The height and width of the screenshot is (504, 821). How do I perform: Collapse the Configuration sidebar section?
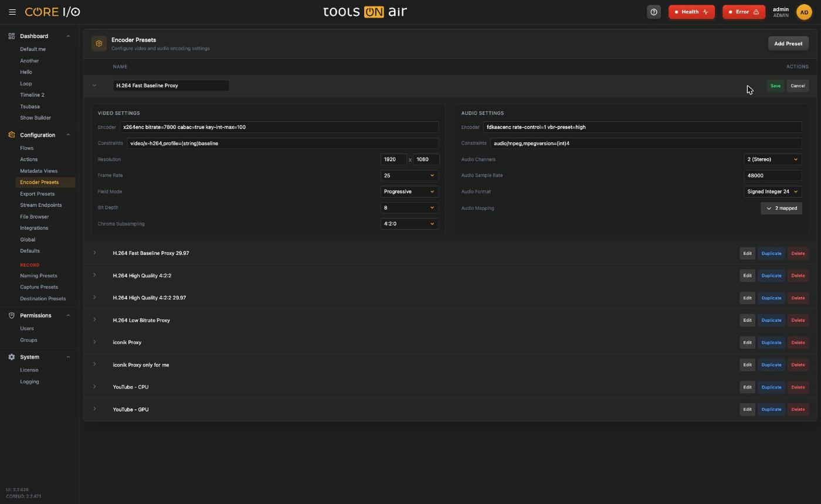68,135
